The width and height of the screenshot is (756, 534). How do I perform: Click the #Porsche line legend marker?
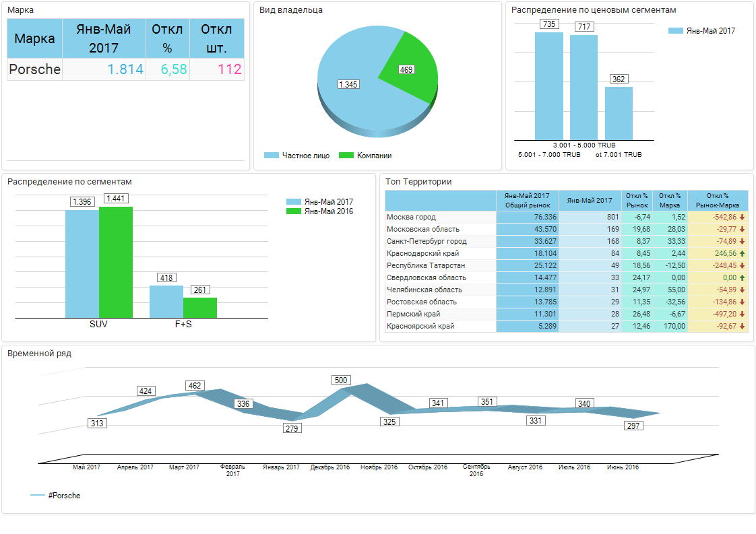(x=38, y=496)
